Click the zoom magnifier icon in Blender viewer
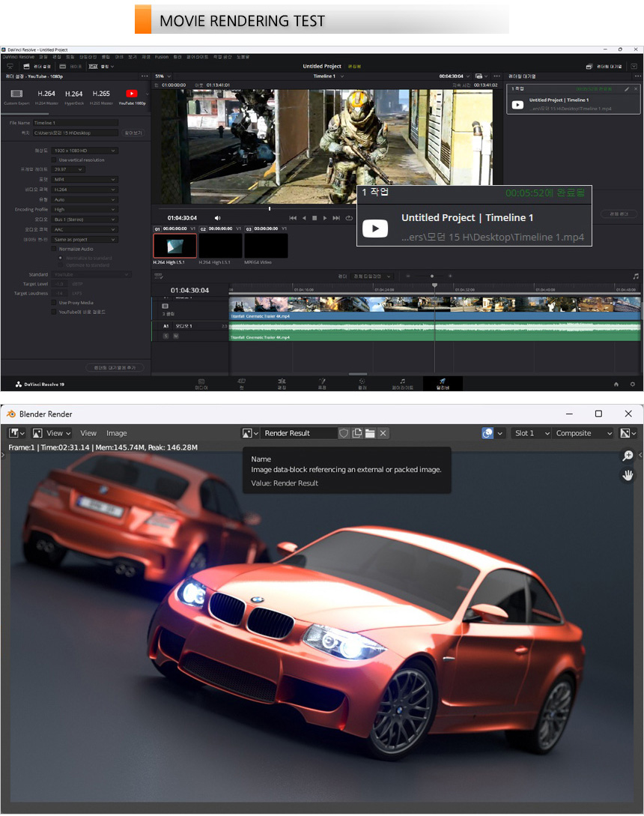This screenshot has height=816, width=644. [628, 456]
